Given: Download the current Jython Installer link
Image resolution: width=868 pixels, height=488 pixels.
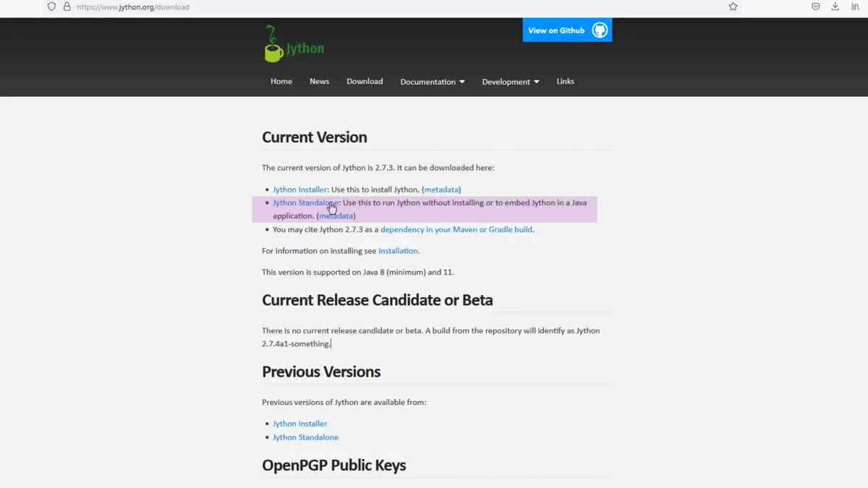Looking at the screenshot, I should [x=299, y=189].
